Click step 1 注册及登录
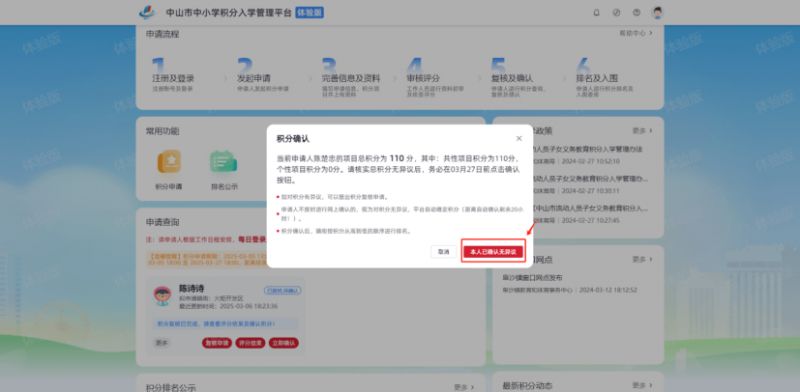Screen dimensions: 800x392 173,78
